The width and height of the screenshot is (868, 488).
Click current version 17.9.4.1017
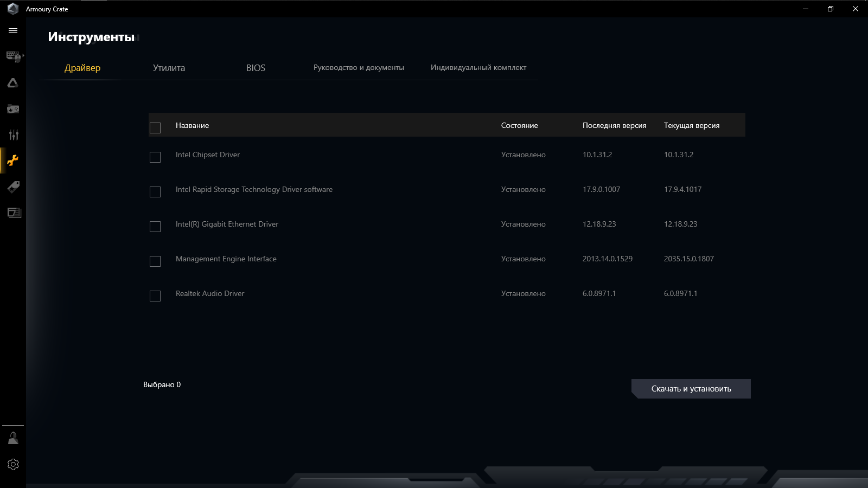(682, 189)
